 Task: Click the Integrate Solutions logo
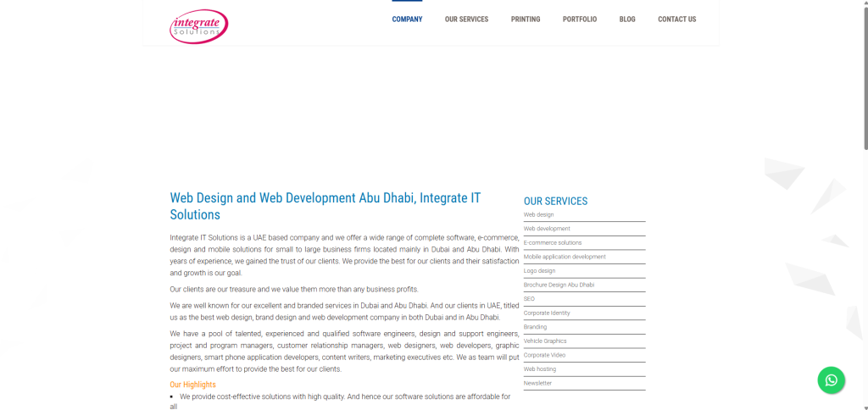click(x=198, y=26)
